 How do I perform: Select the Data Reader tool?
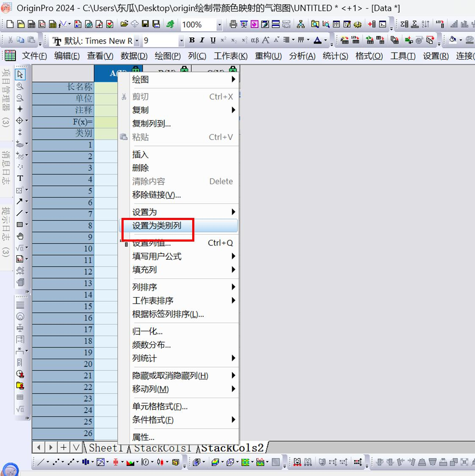coord(19,121)
